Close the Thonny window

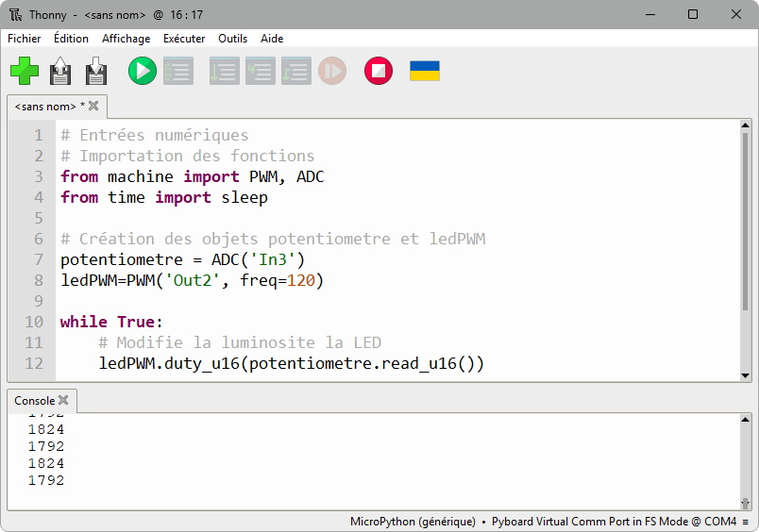735,14
